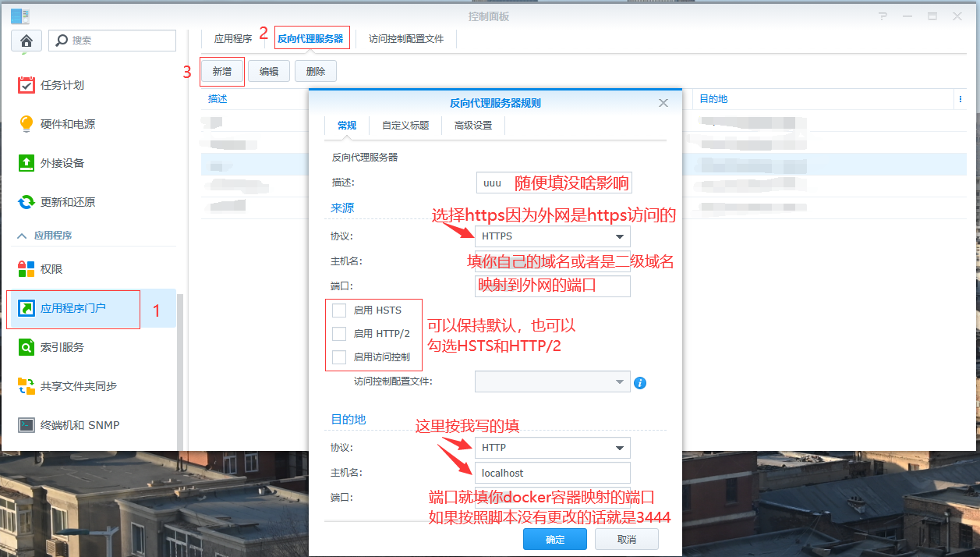Switch to the 自定义标题 tab
980x557 pixels.
[405, 126]
